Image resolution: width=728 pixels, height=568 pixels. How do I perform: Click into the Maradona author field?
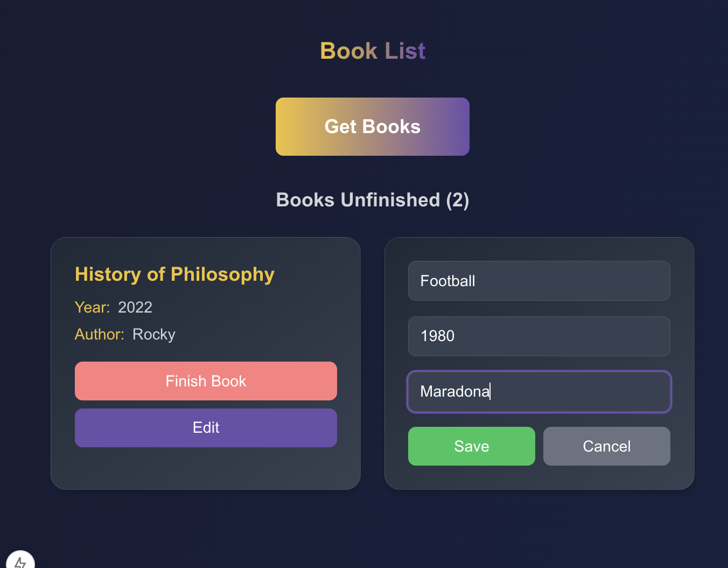pyautogui.click(x=539, y=392)
